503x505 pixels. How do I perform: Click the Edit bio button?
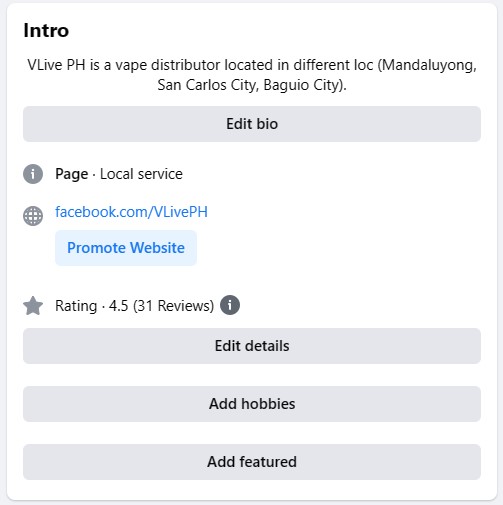coord(252,124)
